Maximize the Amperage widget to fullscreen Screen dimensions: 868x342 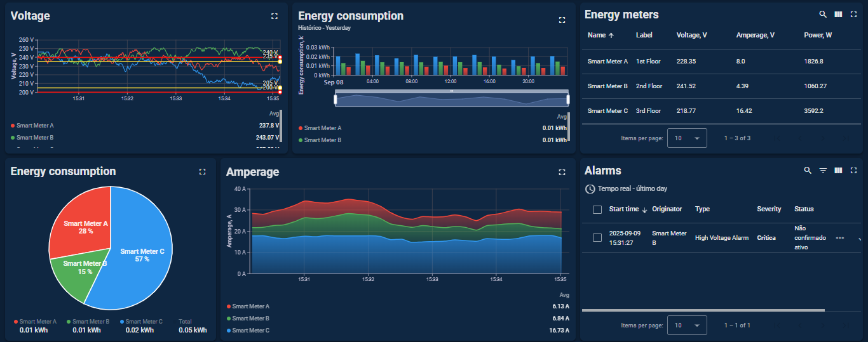click(x=562, y=172)
